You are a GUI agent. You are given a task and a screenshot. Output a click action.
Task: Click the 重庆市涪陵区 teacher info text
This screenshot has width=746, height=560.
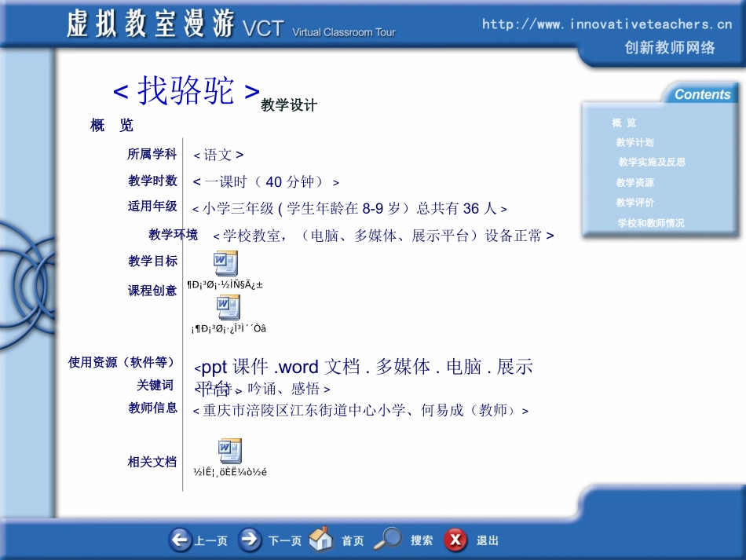click(360, 411)
